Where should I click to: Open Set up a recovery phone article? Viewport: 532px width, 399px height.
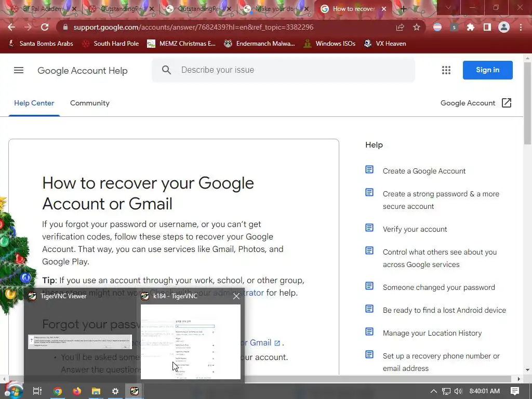(x=441, y=362)
